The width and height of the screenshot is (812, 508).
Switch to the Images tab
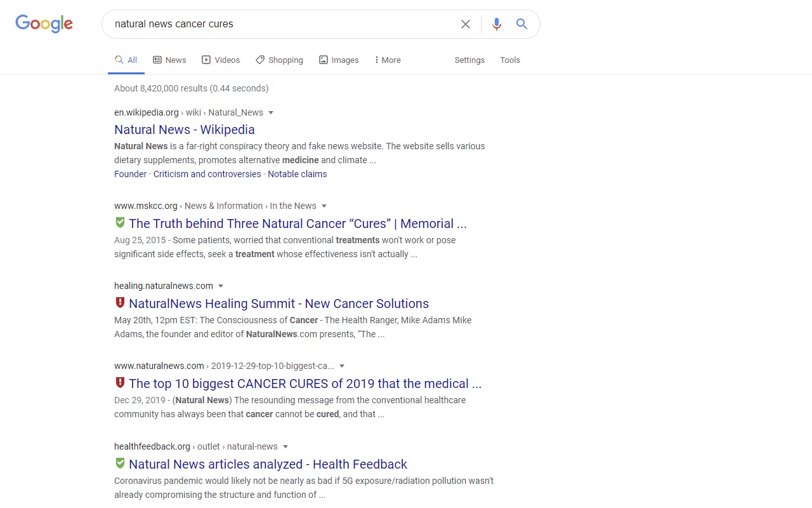pos(339,60)
